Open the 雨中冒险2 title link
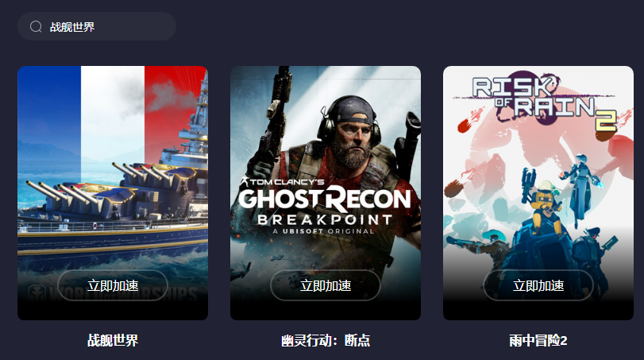The width and height of the screenshot is (644, 360). [x=538, y=340]
